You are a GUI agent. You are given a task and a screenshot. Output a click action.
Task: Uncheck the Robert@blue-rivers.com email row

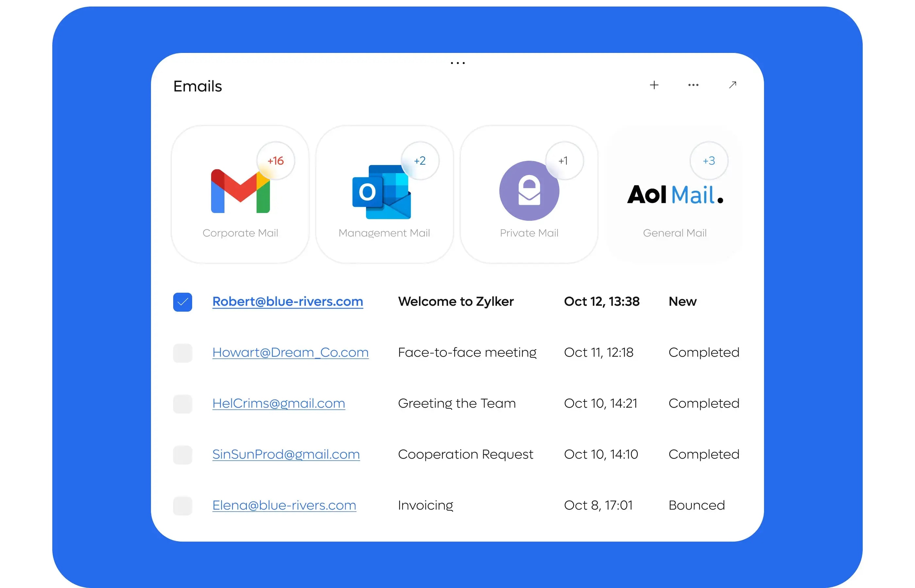(x=183, y=302)
